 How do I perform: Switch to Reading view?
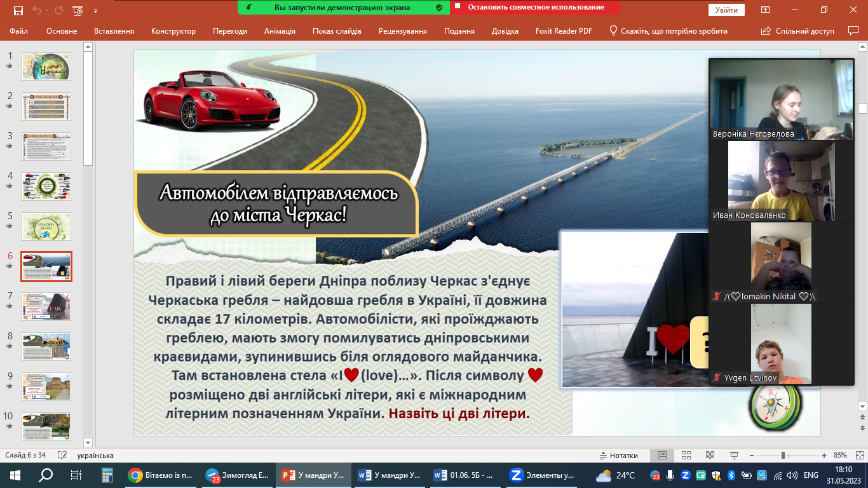(709, 456)
